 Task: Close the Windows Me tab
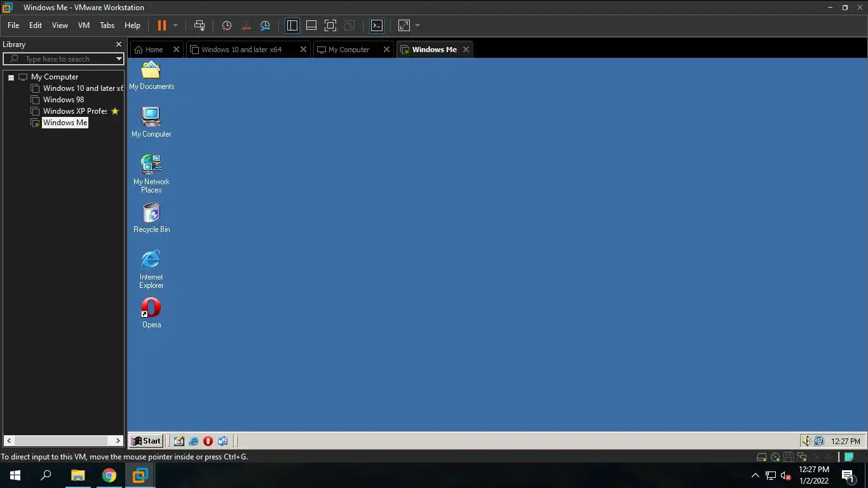pos(466,50)
